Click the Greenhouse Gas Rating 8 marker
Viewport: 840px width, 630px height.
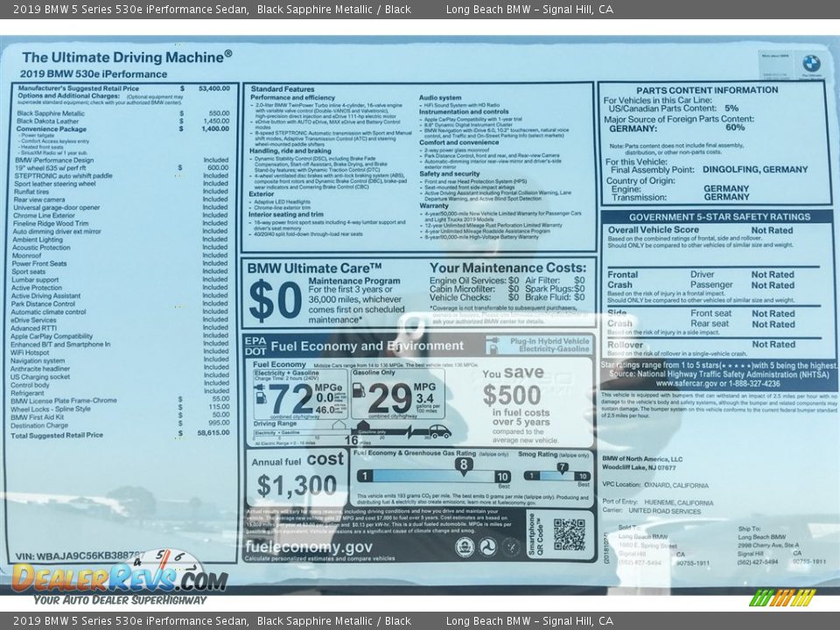464,465
